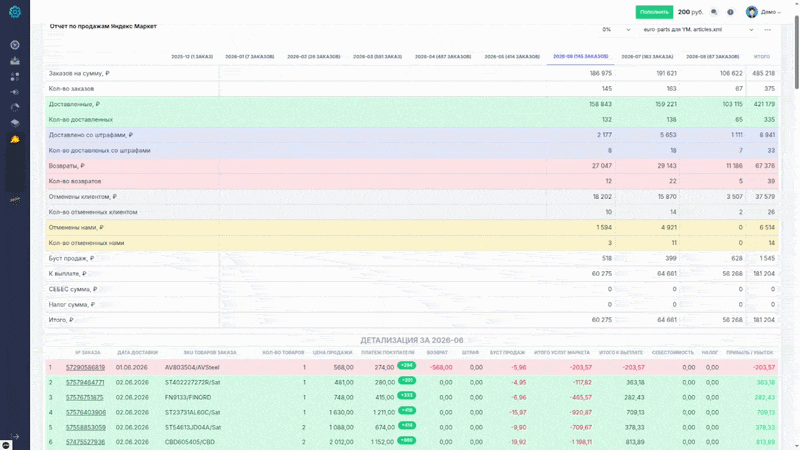
Task: Click the Отменены клиентом, ₽ row label
Action: (83, 196)
